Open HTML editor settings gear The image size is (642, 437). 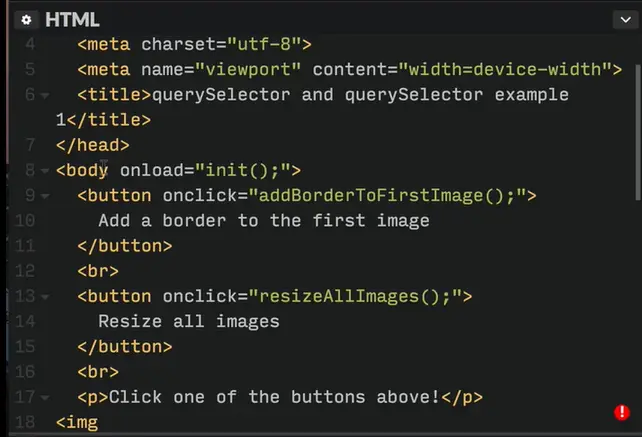pyautogui.click(x=26, y=20)
